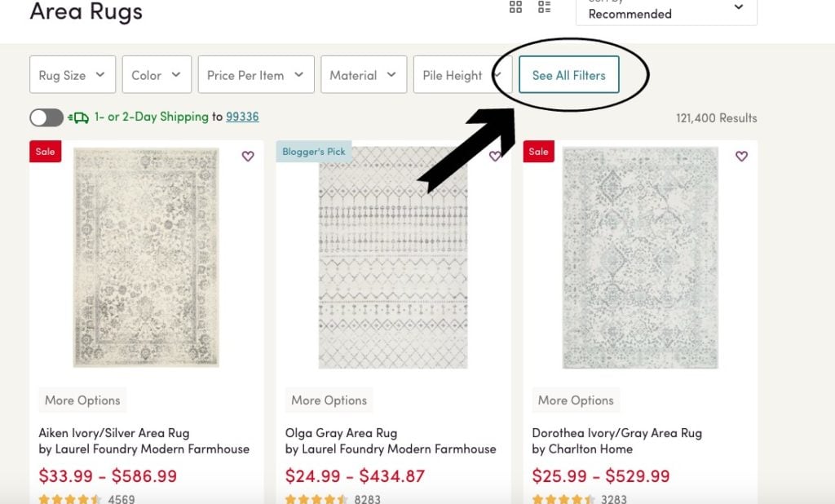Enable the 1- or 2-Day Shipping toggle
This screenshot has width=835, height=504.
click(x=46, y=117)
